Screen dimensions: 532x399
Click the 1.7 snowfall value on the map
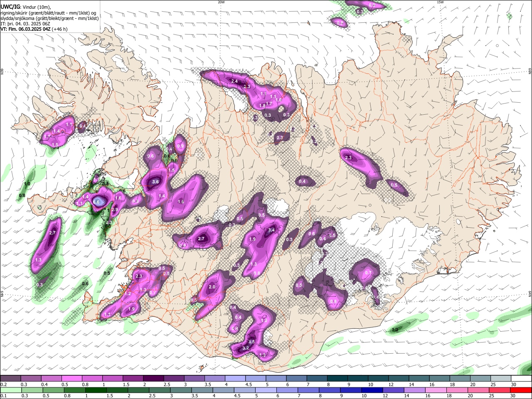click(269, 104)
